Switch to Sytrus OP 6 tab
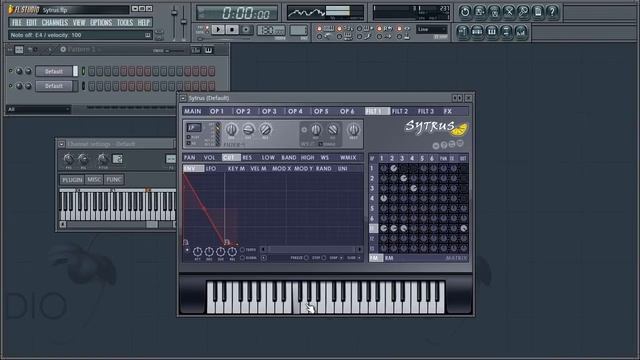Screen dimensions: 640x360 (x=347, y=111)
